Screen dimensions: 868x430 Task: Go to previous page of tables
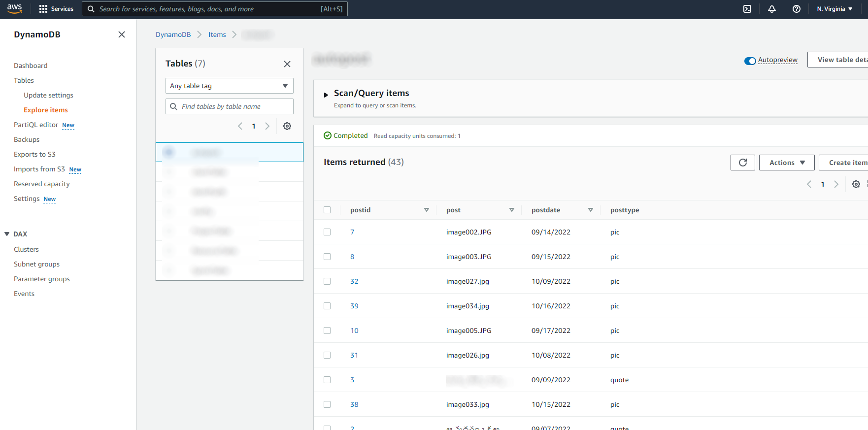(240, 126)
